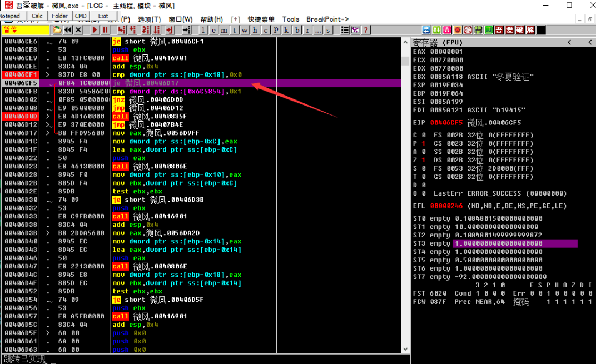Click the Restart program rewind icon
Viewport: 596px width, 364px height.
68,30
